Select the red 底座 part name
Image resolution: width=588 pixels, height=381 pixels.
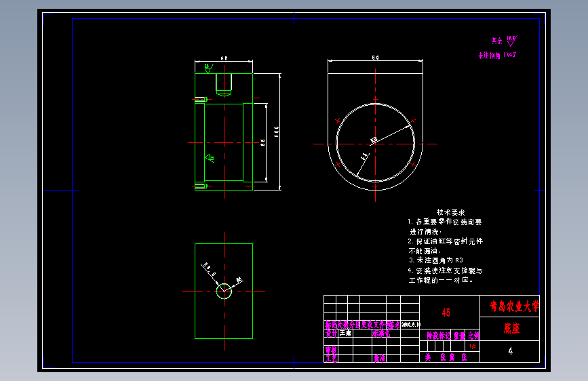511,329
